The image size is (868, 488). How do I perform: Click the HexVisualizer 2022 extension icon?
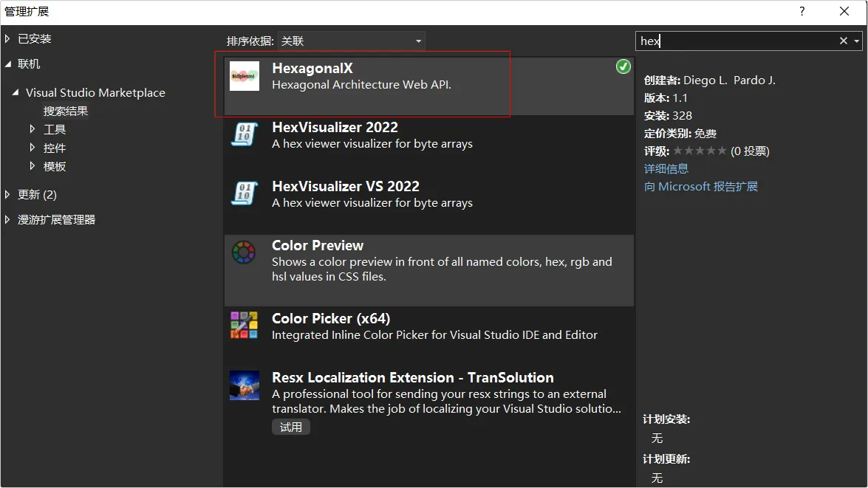(244, 135)
